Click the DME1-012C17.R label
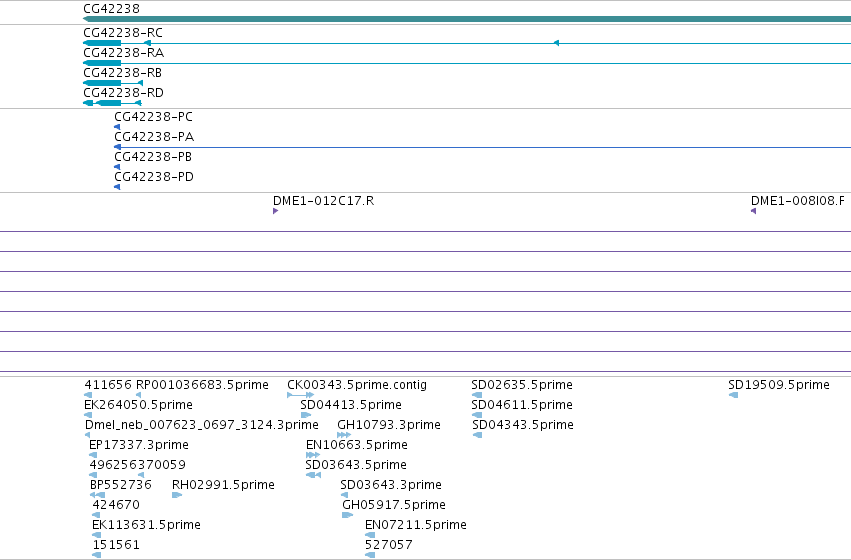 click(323, 201)
